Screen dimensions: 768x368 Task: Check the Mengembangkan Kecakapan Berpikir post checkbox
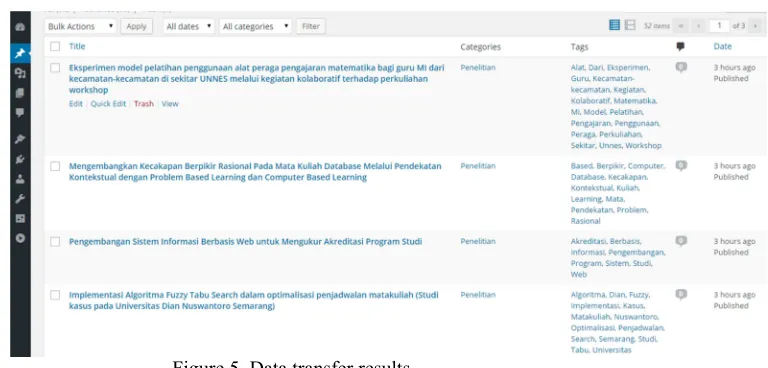[55, 166]
